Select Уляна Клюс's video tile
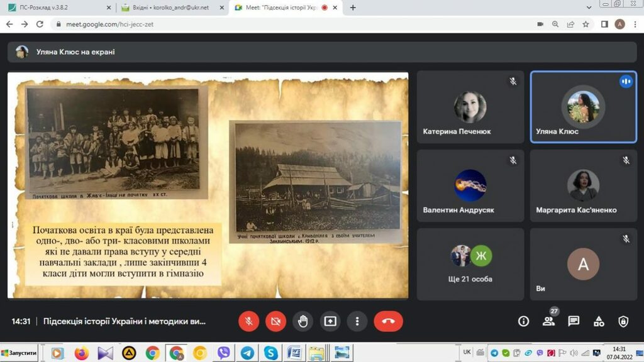 (x=583, y=107)
